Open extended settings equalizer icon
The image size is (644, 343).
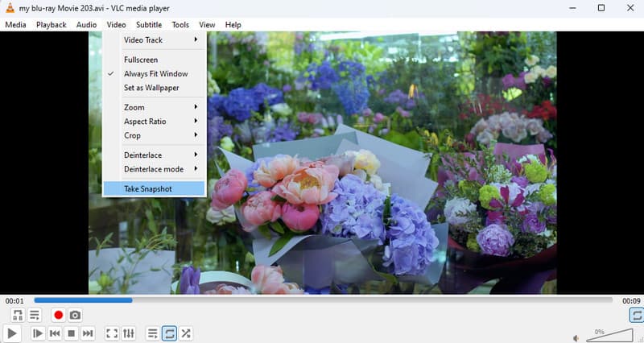click(x=129, y=333)
